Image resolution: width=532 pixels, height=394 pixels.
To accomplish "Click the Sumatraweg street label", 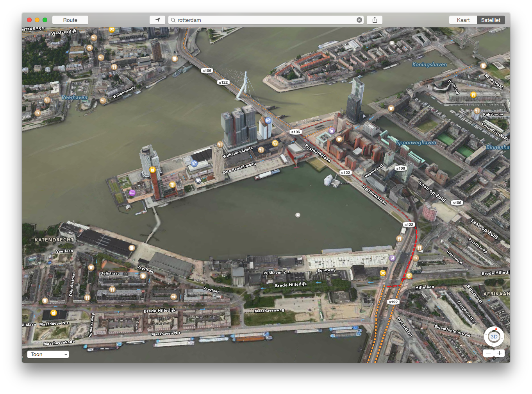I will (91, 325).
